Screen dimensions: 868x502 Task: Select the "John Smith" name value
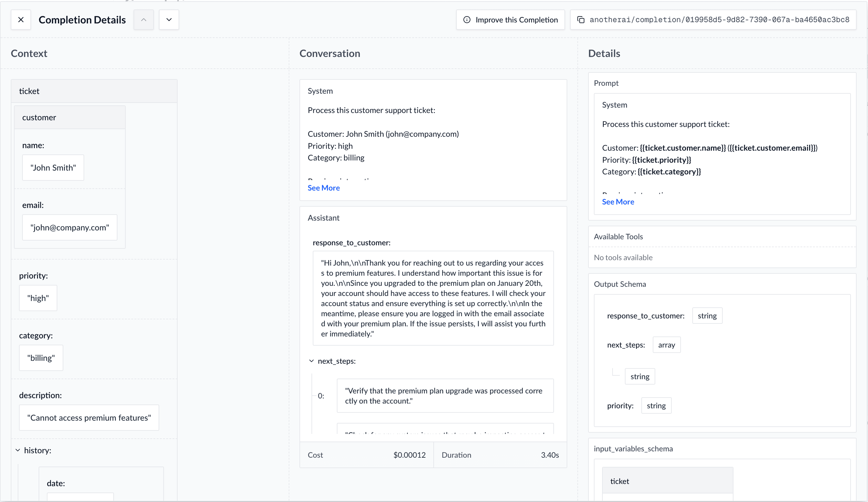pyautogui.click(x=53, y=168)
